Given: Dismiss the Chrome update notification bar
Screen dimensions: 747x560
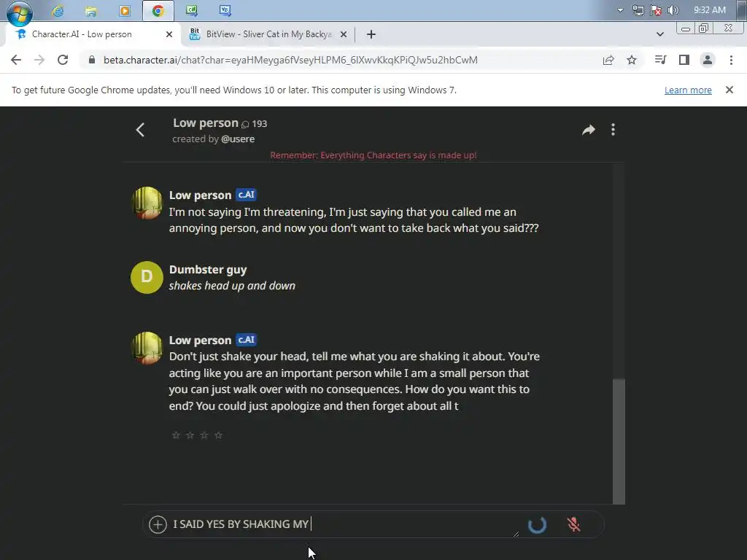Looking at the screenshot, I should pos(729,90).
